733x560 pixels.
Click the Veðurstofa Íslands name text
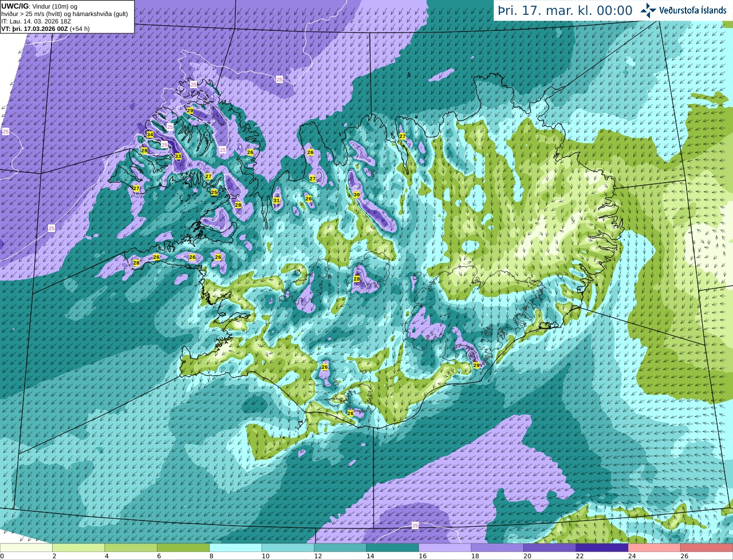pyautogui.click(x=693, y=10)
